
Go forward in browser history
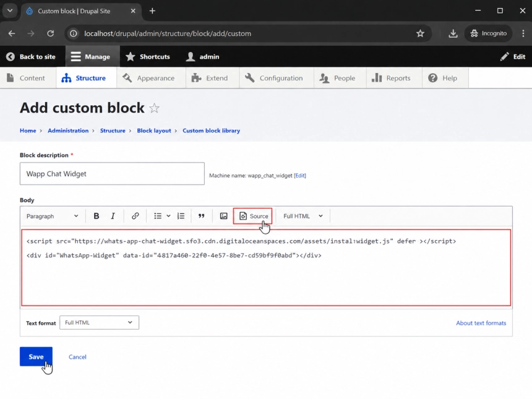click(x=31, y=33)
